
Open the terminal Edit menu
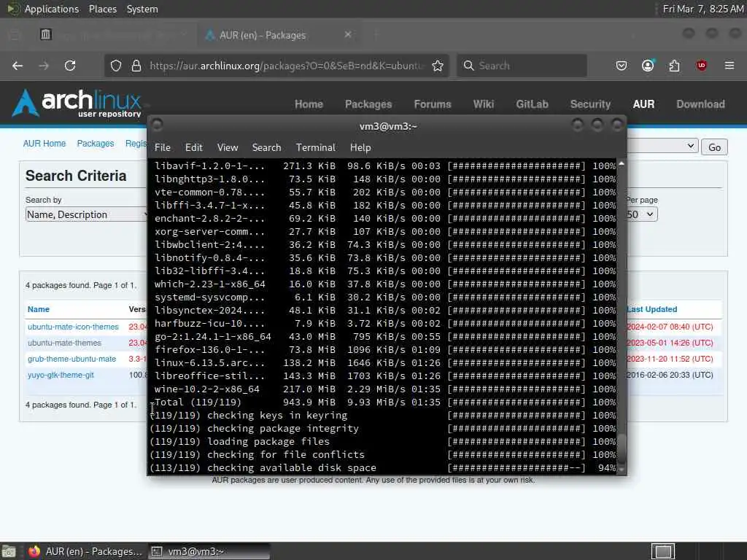(x=194, y=147)
